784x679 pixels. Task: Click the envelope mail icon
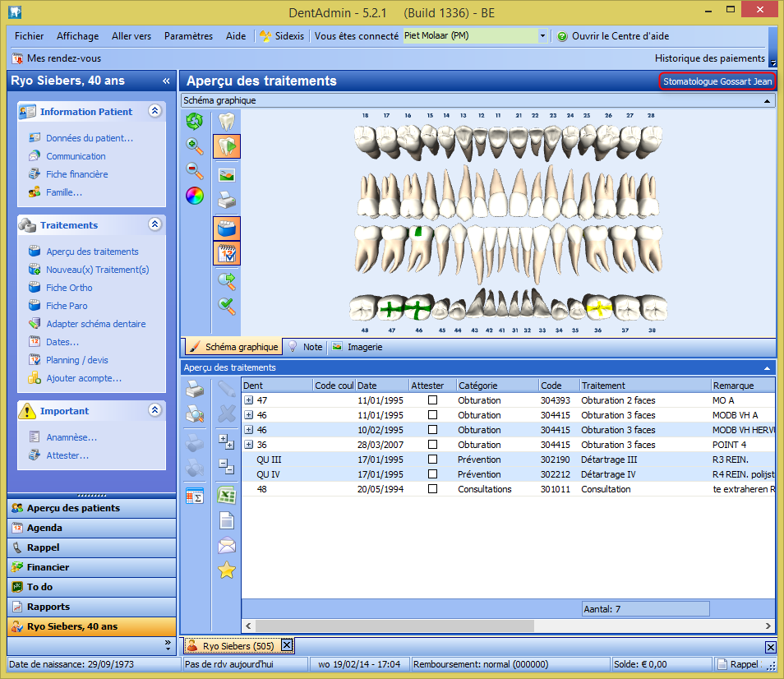(x=226, y=545)
